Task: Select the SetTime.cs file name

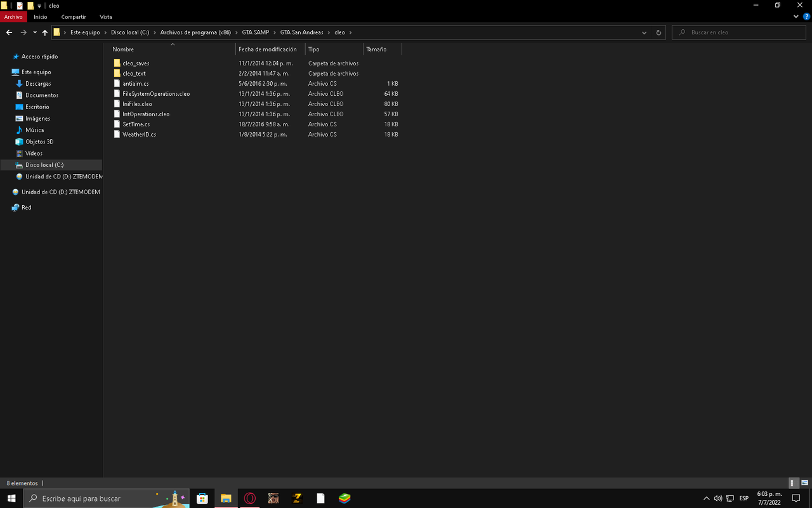Action: (136, 124)
